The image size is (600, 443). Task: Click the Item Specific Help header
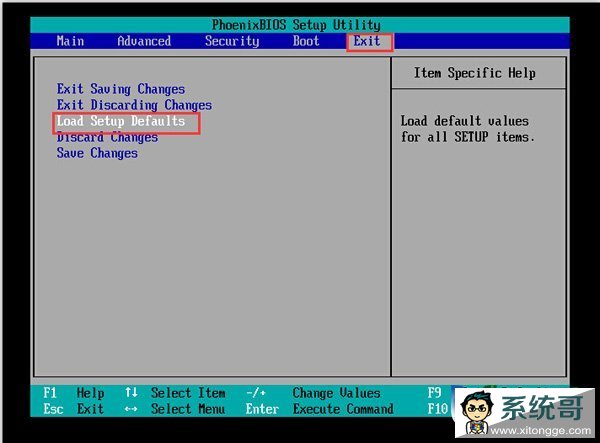click(x=474, y=73)
